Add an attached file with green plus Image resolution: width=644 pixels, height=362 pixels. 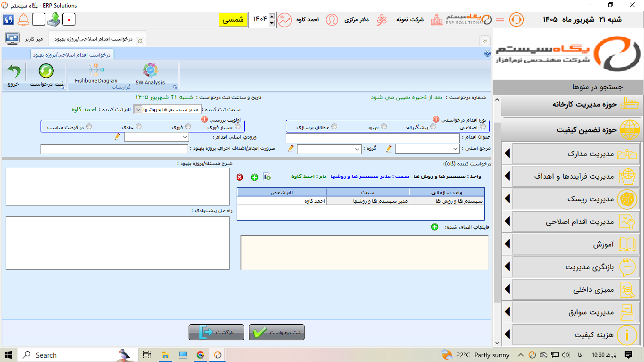[435, 227]
